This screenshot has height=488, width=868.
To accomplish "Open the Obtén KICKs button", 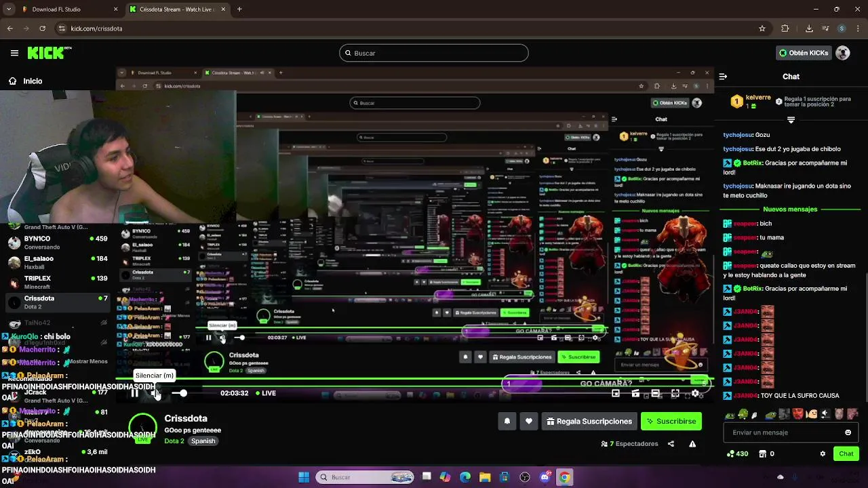I will [804, 53].
